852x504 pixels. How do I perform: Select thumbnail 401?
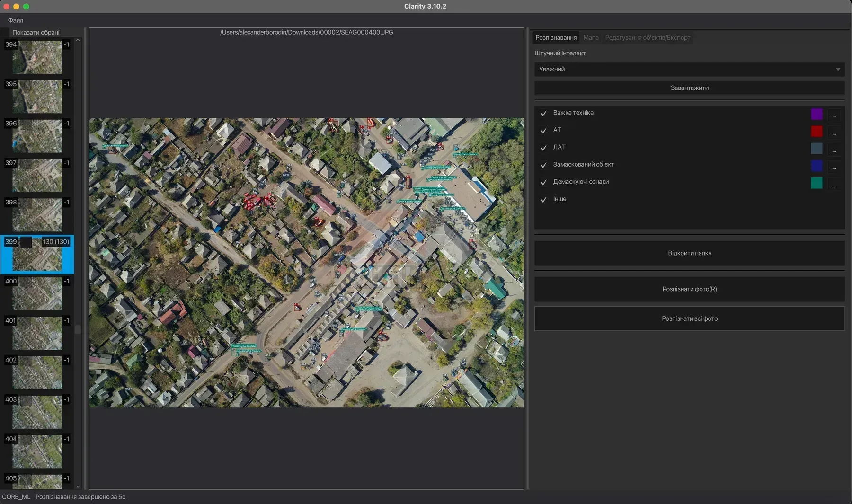pos(37,333)
